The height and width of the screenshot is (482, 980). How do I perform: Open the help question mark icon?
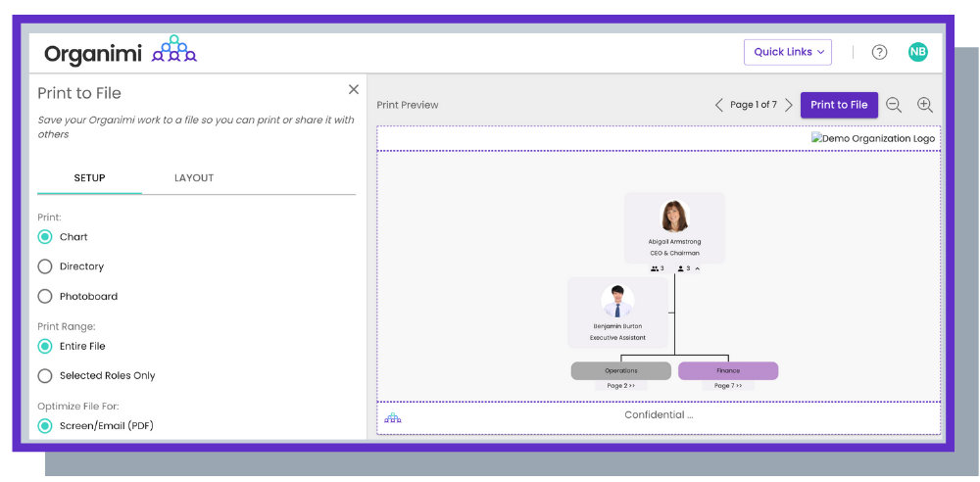(x=879, y=52)
